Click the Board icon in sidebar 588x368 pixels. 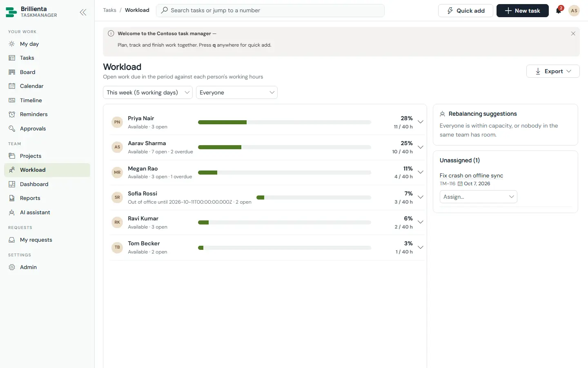click(x=12, y=72)
